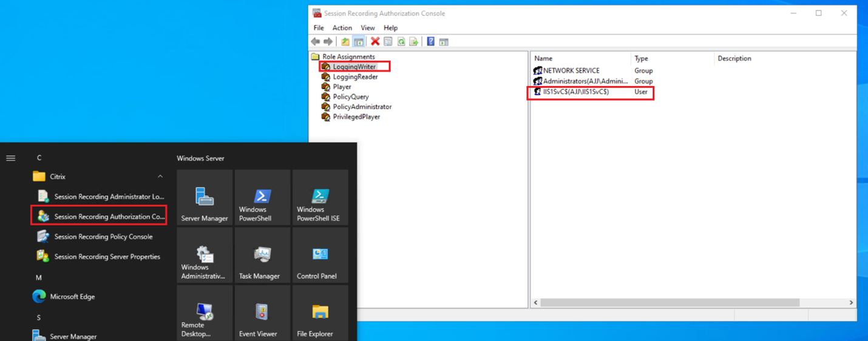Screen dimensions: 868x341
Task: Open Help from the blue question mark icon
Action: [x=430, y=42]
